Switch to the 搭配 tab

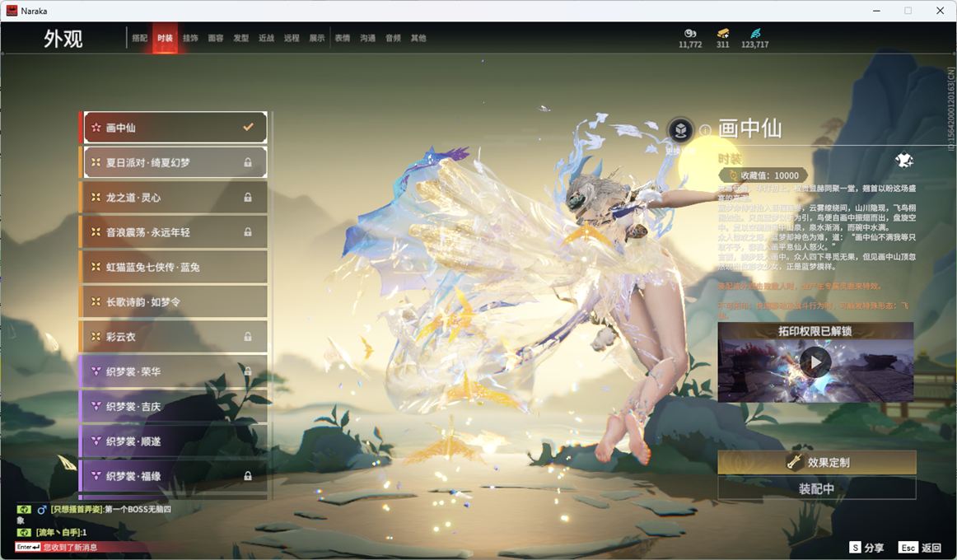pyautogui.click(x=139, y=38)
